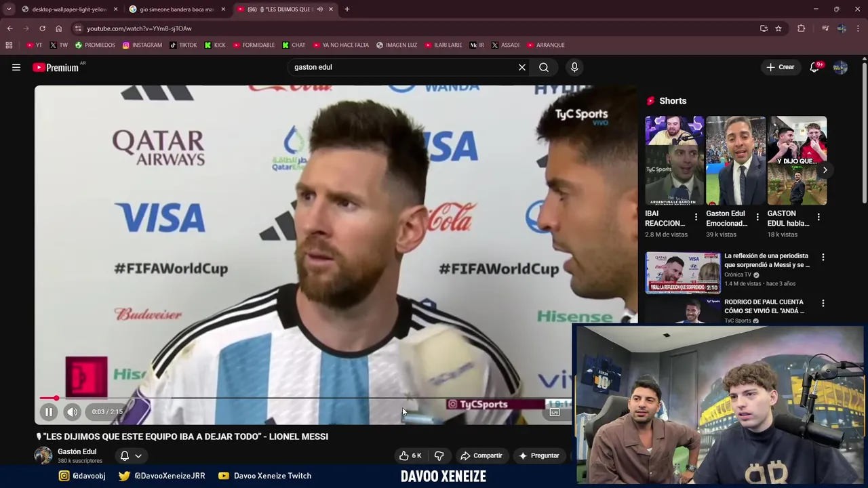Screen dimensions: 868x488
Task: Open the apps grid in bookmarks bar
Action: click(x=9, y=45)
